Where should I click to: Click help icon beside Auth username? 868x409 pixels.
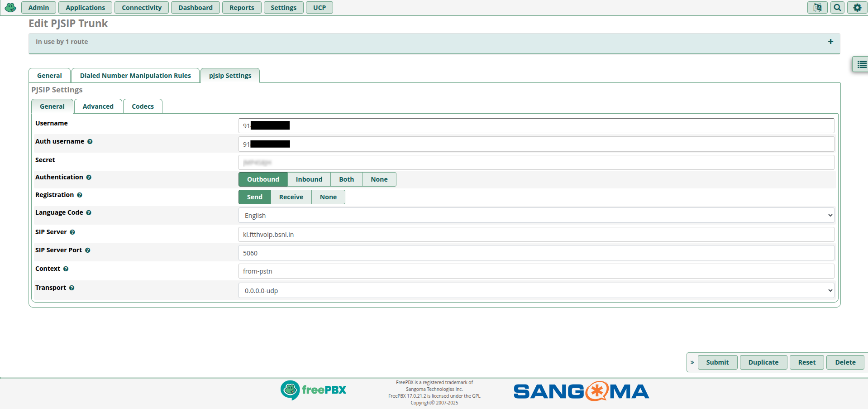coord(90,142)
